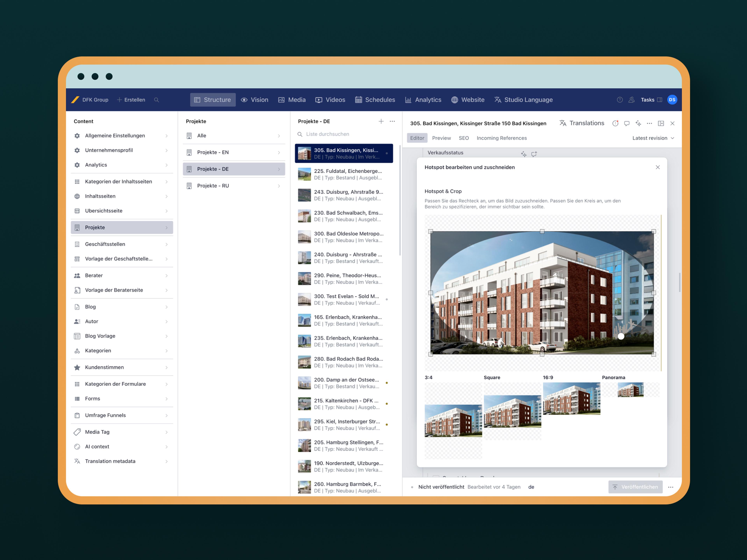Click the AI sparkle icon in document header

point(638,123)
